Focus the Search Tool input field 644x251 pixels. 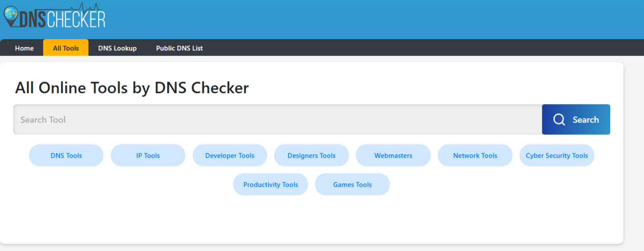click(x=277, y=120)
